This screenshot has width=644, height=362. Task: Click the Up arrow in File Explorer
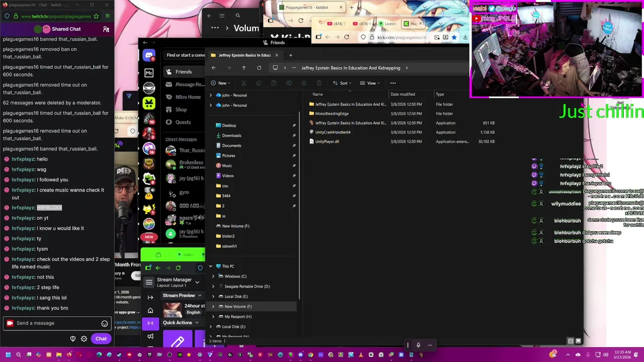[x=244, y=68]
